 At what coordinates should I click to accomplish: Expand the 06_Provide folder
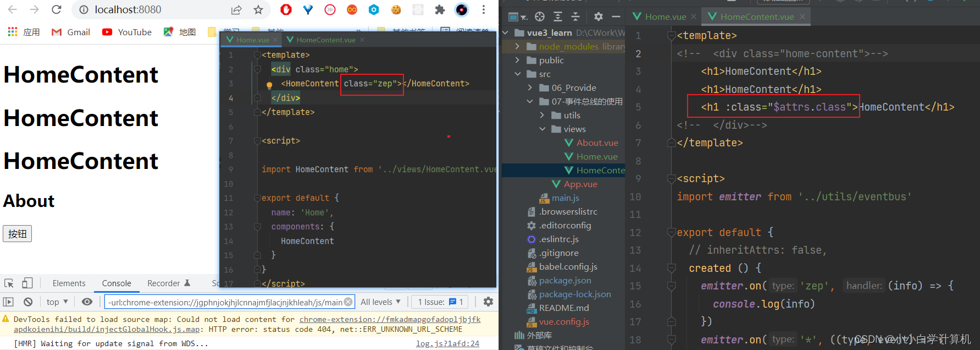click(530, 87)
